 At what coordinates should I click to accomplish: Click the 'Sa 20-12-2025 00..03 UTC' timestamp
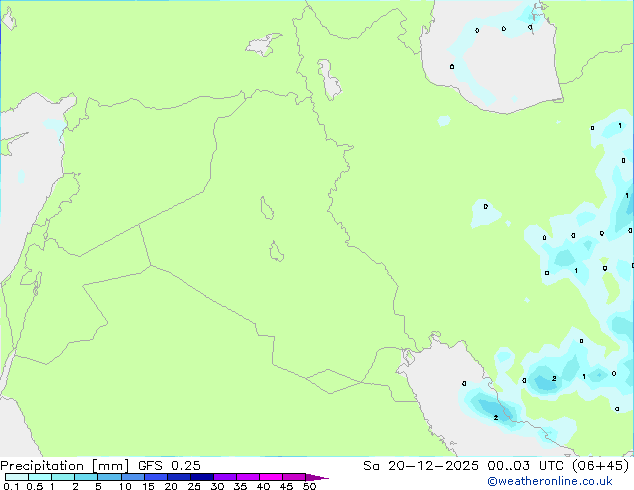pyautogui.click(x=463, y=466)
